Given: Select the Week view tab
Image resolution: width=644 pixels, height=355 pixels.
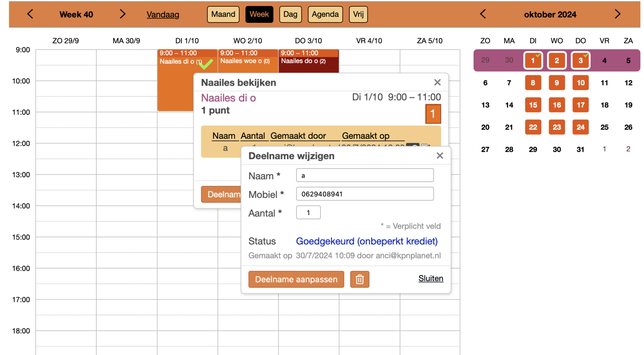Looking at the screenshot, I should click(259, 14).
